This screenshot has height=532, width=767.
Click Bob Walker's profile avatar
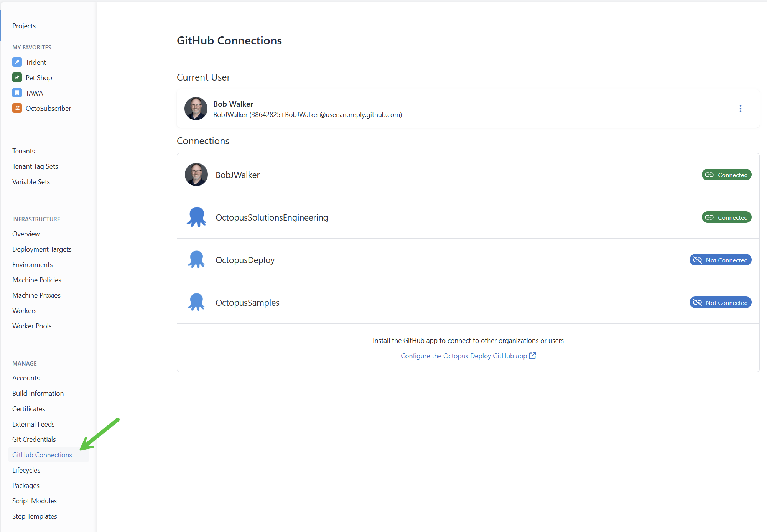tap(196, 109)
